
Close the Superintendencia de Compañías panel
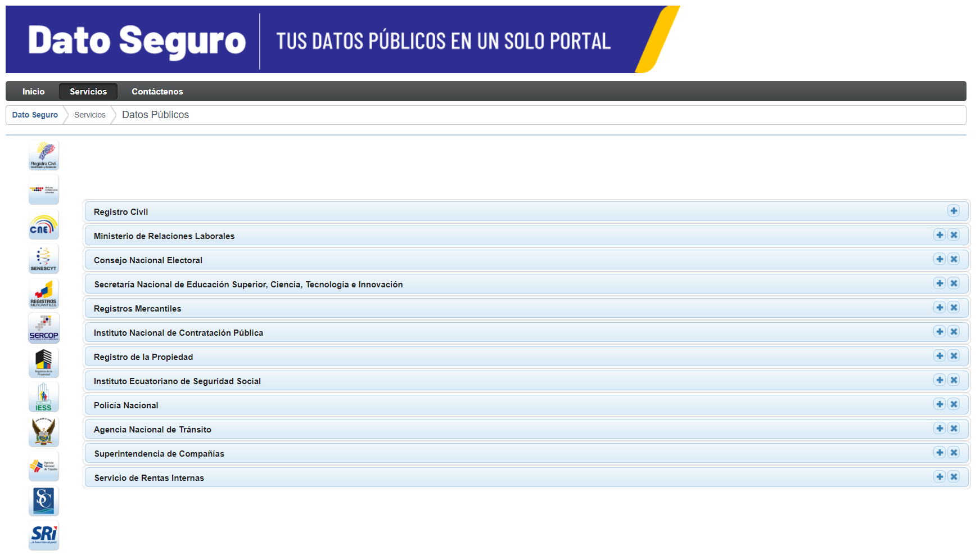pos(954,453)
